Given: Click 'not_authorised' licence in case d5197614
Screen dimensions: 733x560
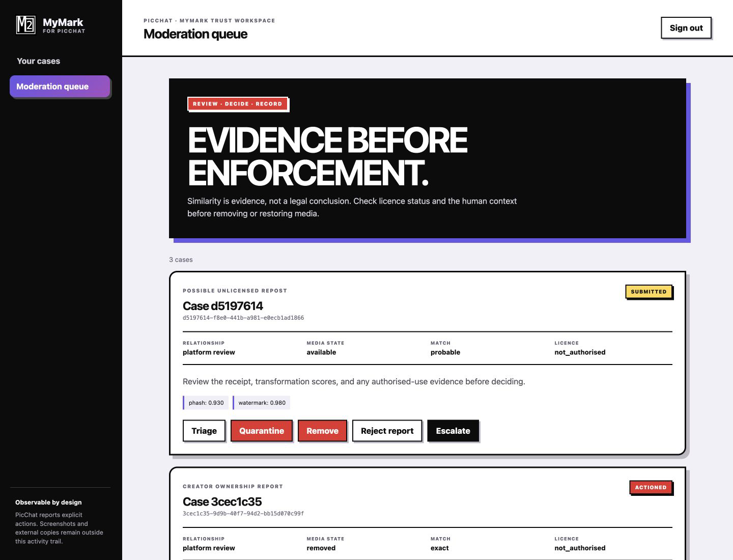Looking at the screenshot, I should 580,352.
